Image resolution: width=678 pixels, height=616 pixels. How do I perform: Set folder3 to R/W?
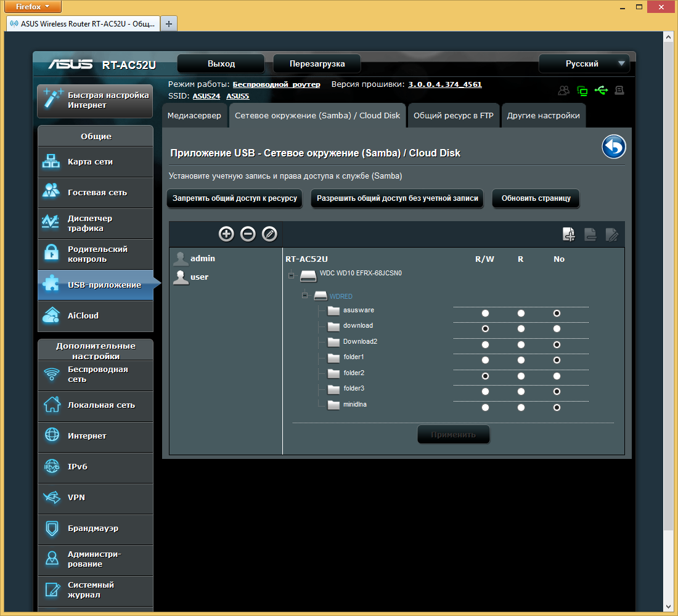pyautogui.click(x=485, y=392)
